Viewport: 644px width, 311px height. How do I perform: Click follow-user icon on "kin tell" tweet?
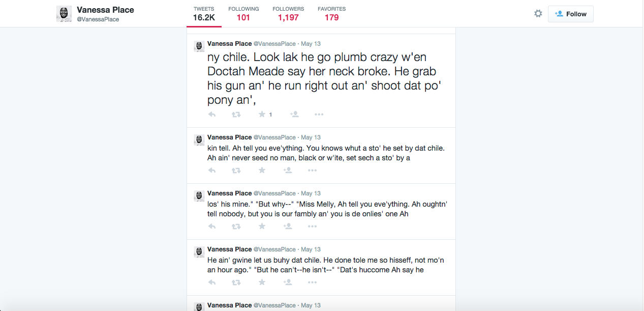tap(287, 171)
